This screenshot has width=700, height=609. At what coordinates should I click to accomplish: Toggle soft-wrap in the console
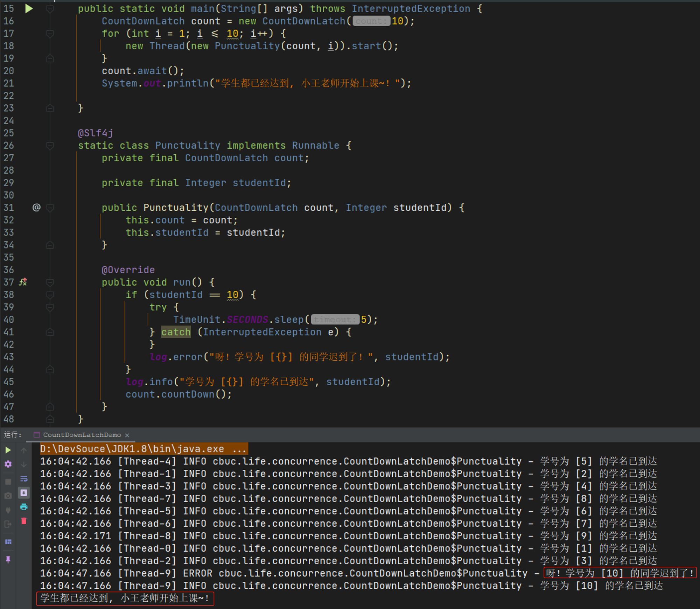[24, 478]
